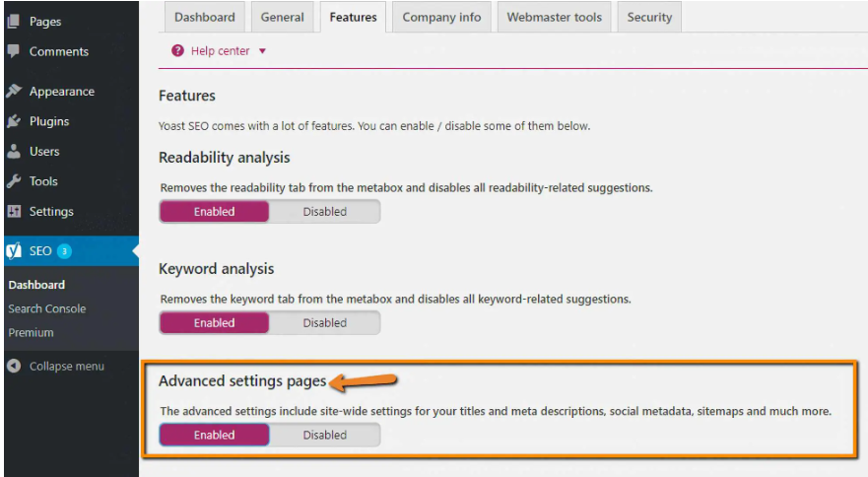This screenshot has height=477, width=868.
Task: Open the Premium submenu link
Action: [x=31, y=332]
